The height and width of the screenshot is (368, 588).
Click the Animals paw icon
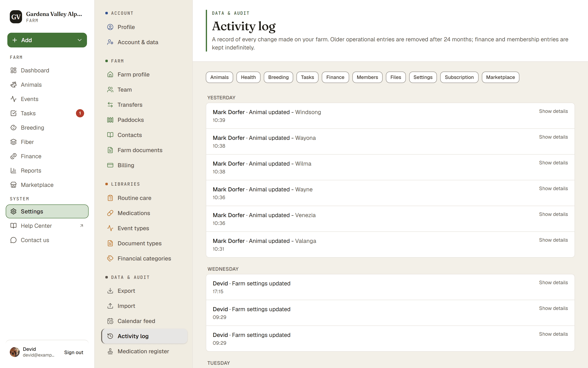tap(13, 85)
